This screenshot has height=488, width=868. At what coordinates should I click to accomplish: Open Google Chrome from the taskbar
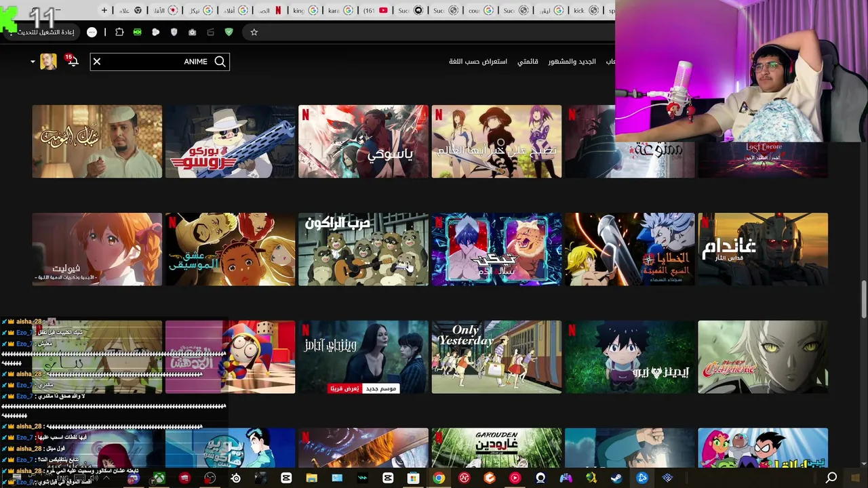click(439, 479)
